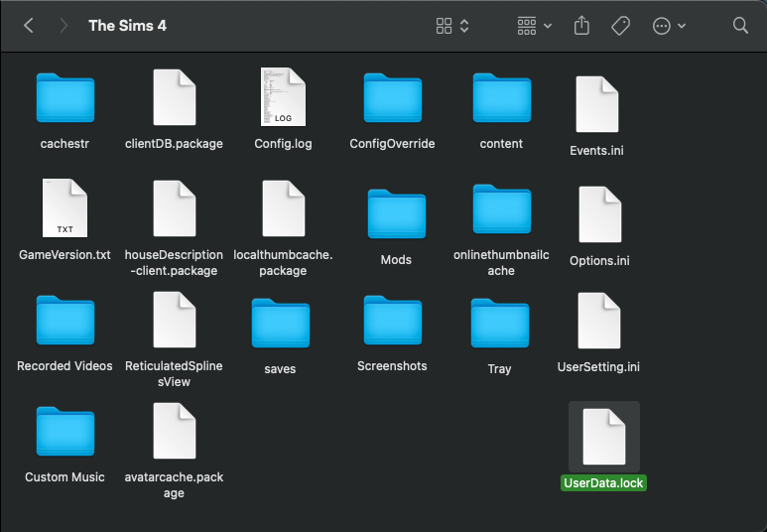Click the 'UserSetting.ini' name label
The height and width of the screenshot is (532, 767).
(x=598, y=366)
